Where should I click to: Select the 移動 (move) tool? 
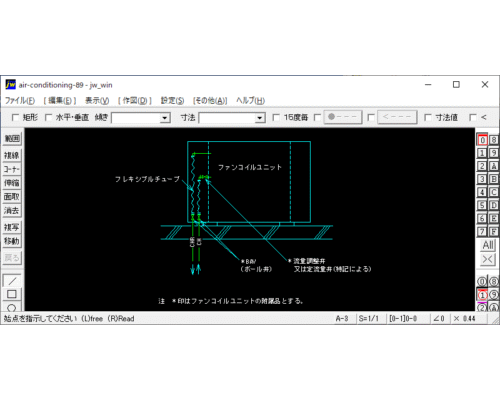tap(12, 241)
